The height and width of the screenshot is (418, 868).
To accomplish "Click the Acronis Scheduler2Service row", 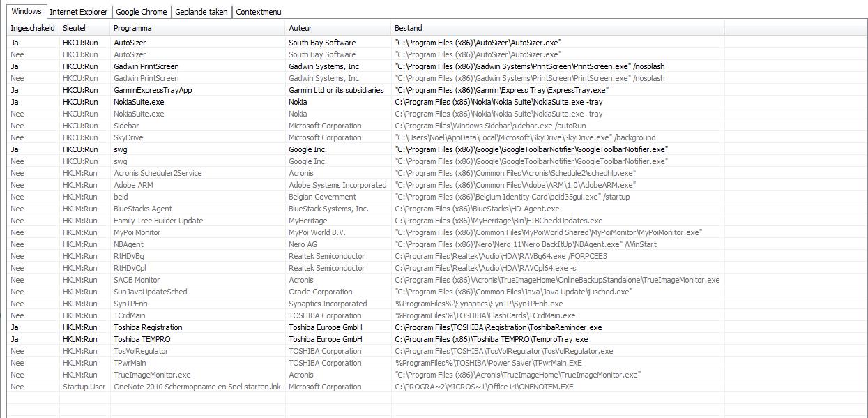I will click(158, 173).
